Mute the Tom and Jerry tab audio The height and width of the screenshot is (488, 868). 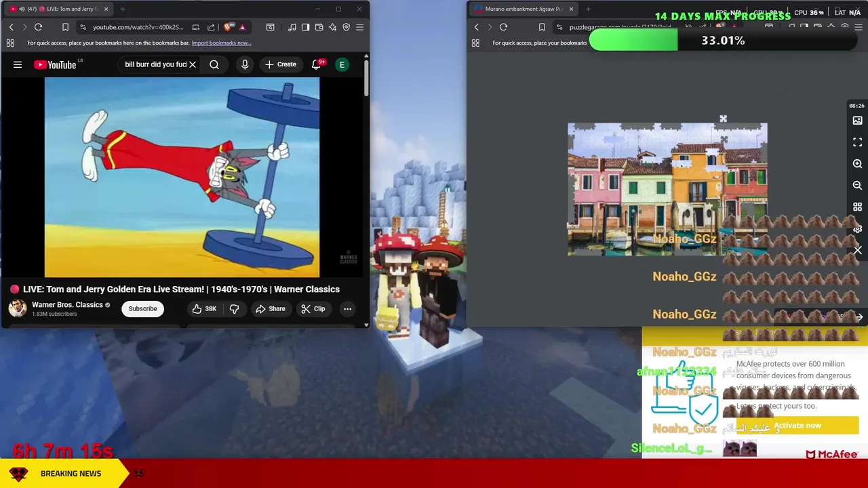22,9
